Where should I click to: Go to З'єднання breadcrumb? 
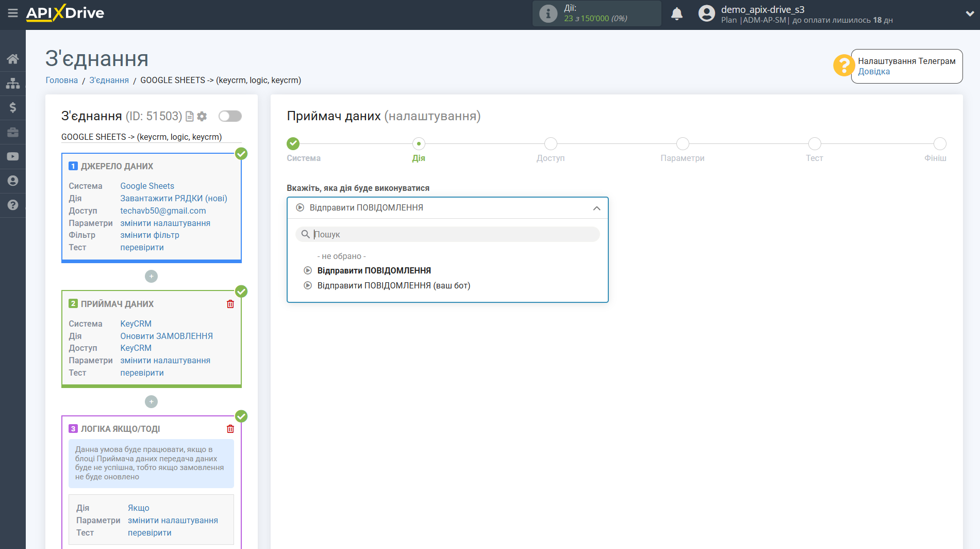click(x=109, y=80)
